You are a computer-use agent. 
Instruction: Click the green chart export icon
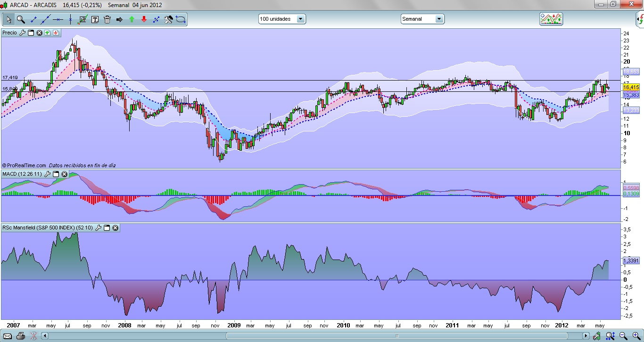point(598,336)
